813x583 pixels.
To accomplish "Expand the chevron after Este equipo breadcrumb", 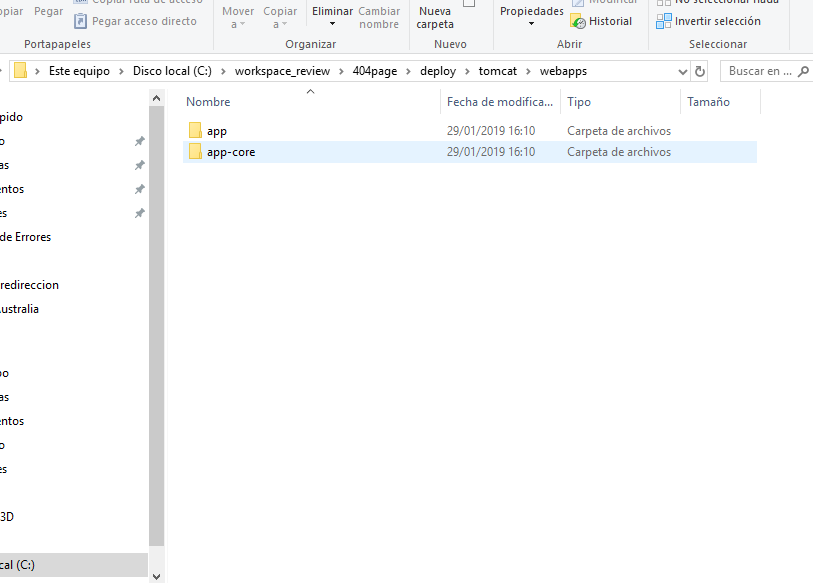I will 121,71.
